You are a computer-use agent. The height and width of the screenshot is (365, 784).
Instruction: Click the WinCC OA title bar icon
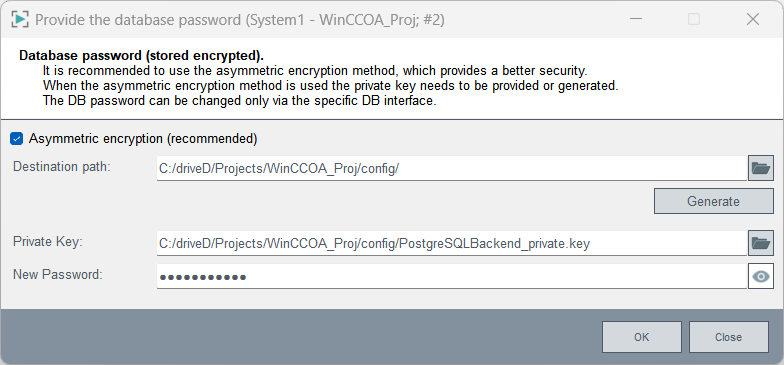pyautogui.click(x=20, y=20)
